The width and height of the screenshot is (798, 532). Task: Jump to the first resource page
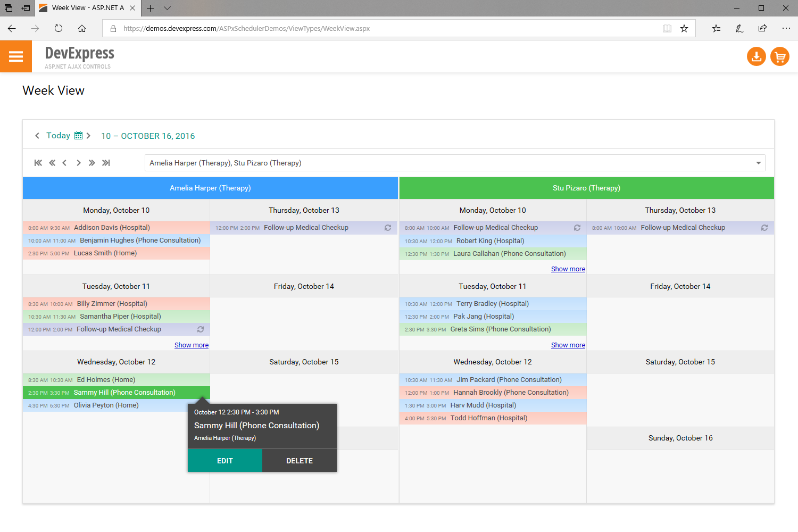click(38, 163)
